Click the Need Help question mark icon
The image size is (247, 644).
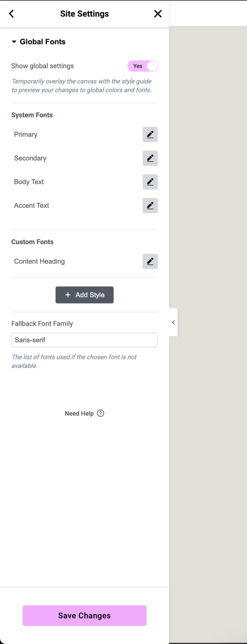[101, 413]
